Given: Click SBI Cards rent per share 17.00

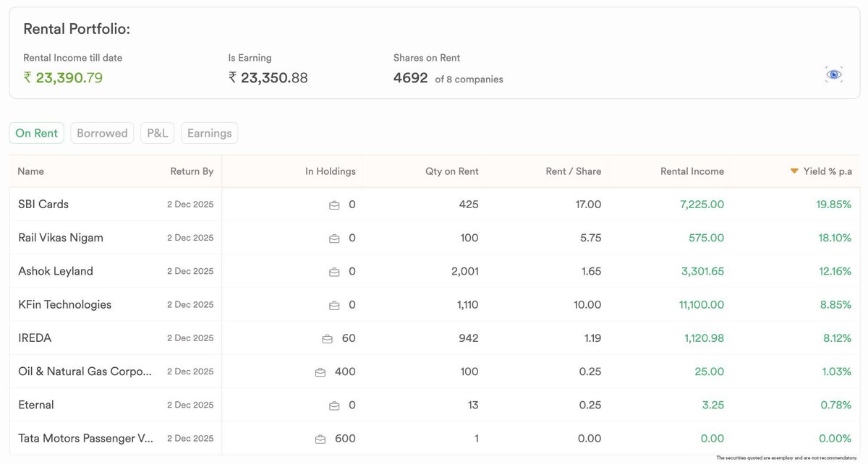Looking at the screenshot, I should (588, 205).
